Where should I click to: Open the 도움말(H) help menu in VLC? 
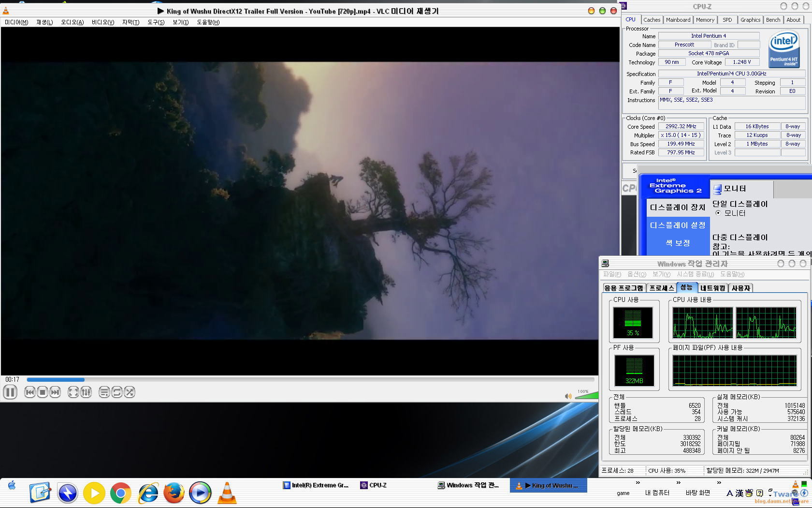208,22
